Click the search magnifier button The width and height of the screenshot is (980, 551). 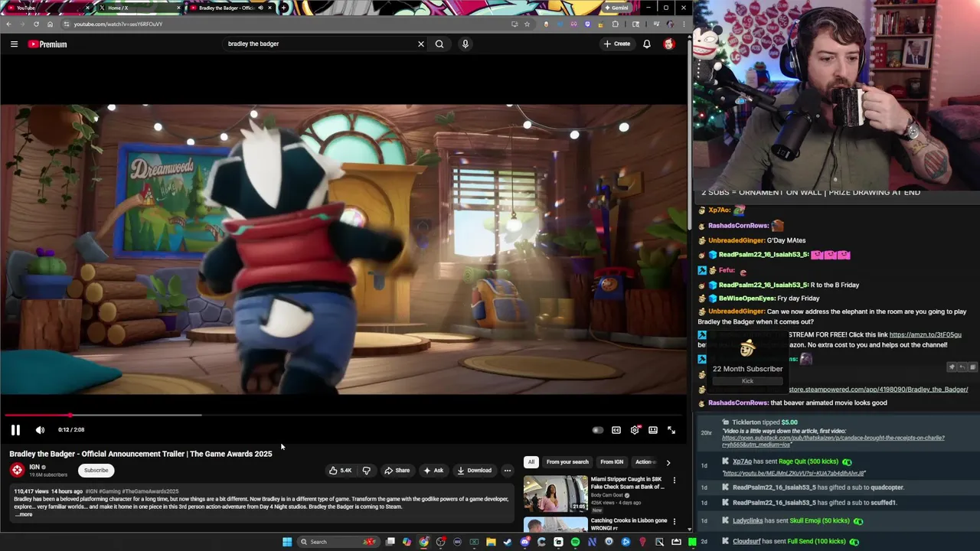click(439, 44)
